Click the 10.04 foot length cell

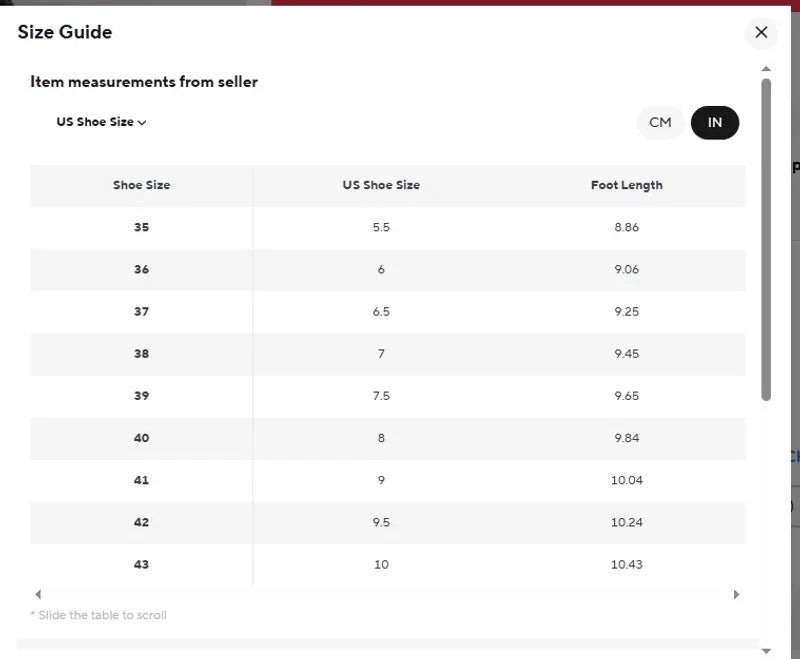627,480
